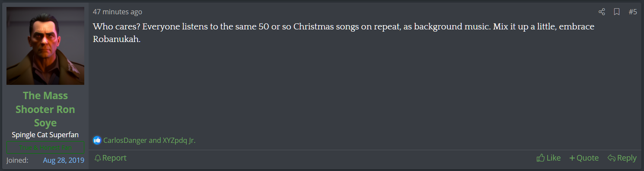The width and height of the screenshot is (644, 171).
Task: Open CarlosDanger's reaction link
Action: pyautogui.click(x=125, y=140)
